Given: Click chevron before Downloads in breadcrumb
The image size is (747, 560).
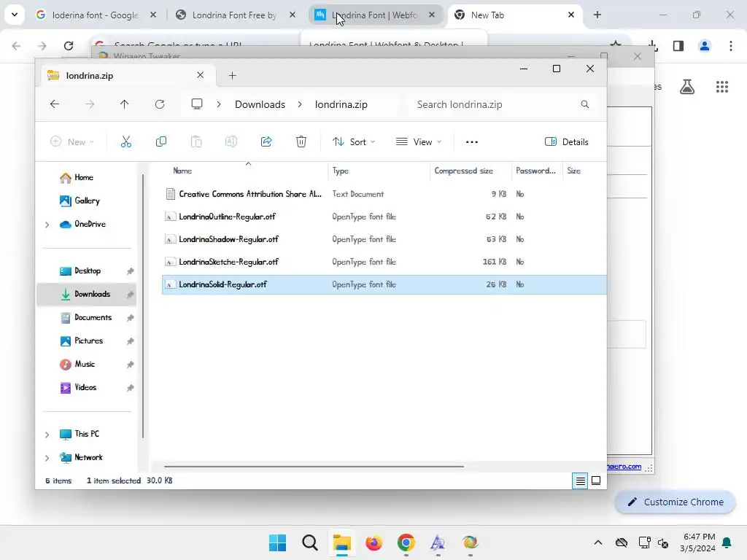Looking at the screenshot, I should point(219,104).
